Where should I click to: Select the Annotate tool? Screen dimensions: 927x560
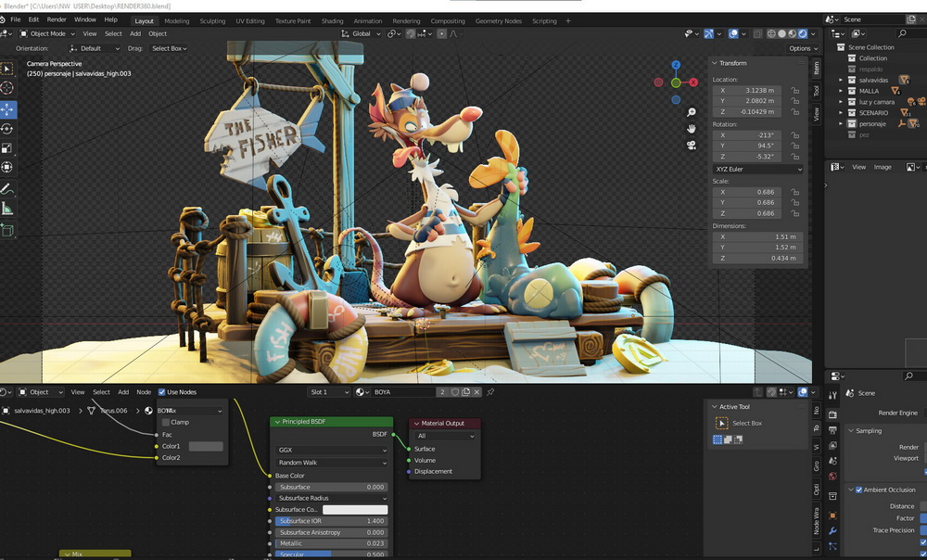pos(7,189)
